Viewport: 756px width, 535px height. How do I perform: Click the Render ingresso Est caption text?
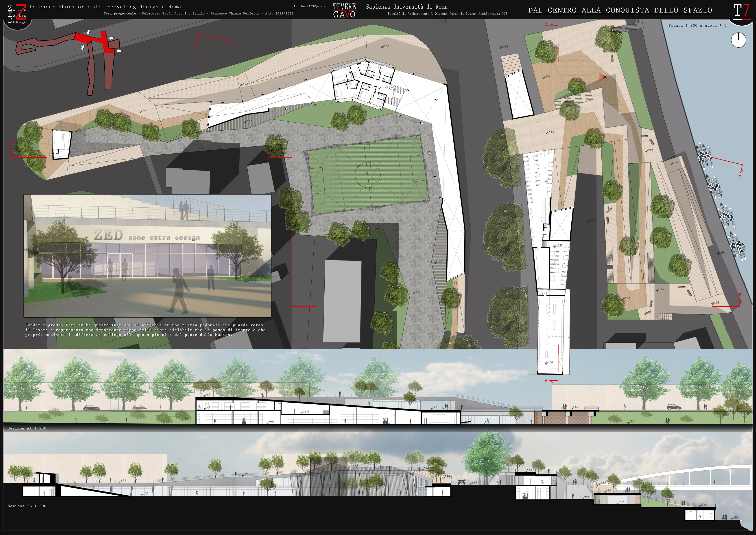145,330
